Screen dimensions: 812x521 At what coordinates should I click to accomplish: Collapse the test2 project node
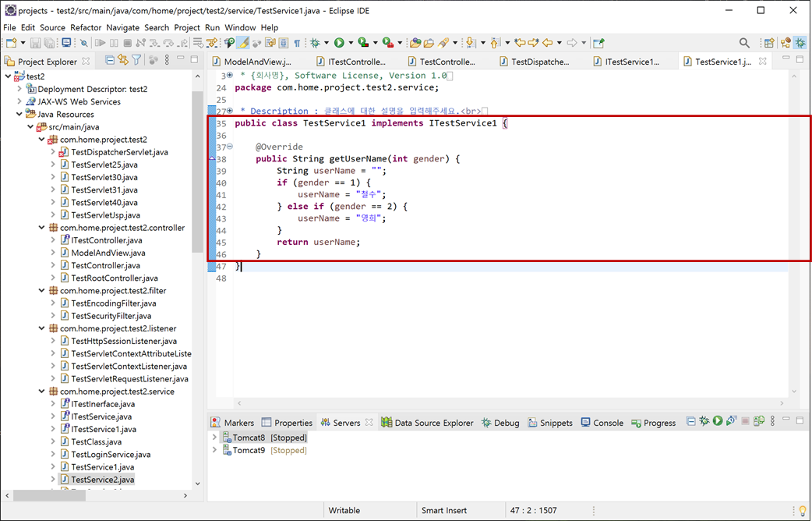[8, 76]
